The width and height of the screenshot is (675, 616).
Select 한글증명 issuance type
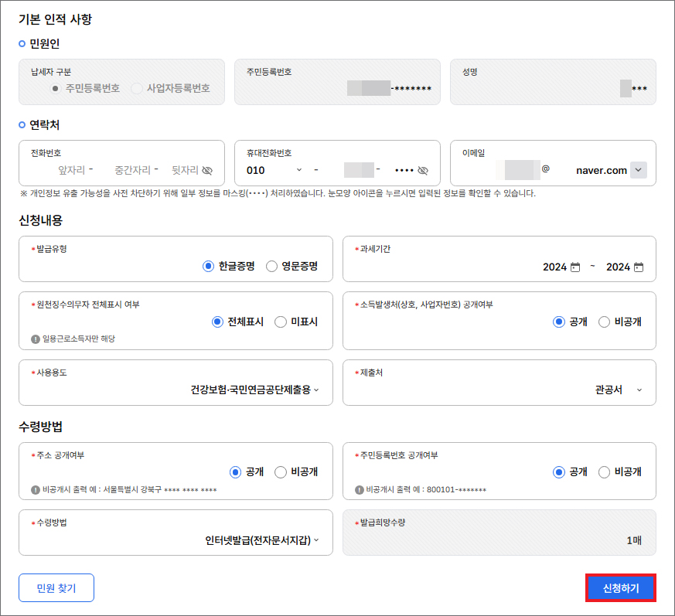click(x=208, y=266)
